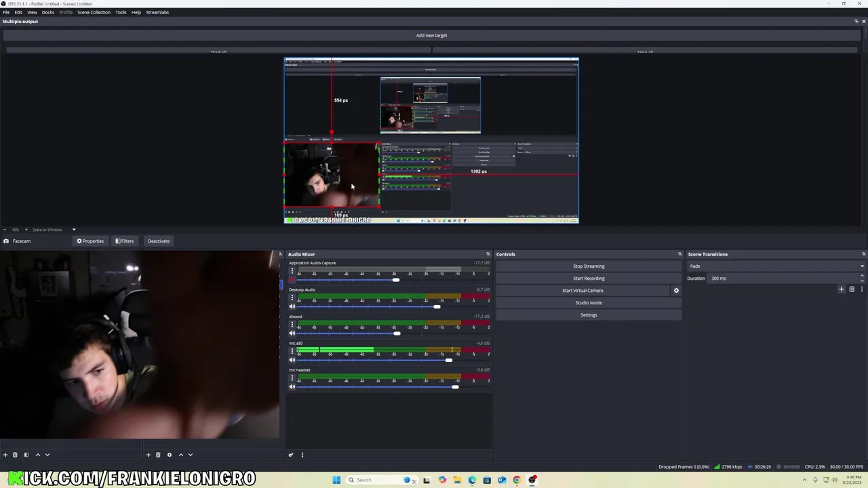Open preview Scale to Window dropdown
This screenshot has height=488, width=868.
tap(54, 230)
